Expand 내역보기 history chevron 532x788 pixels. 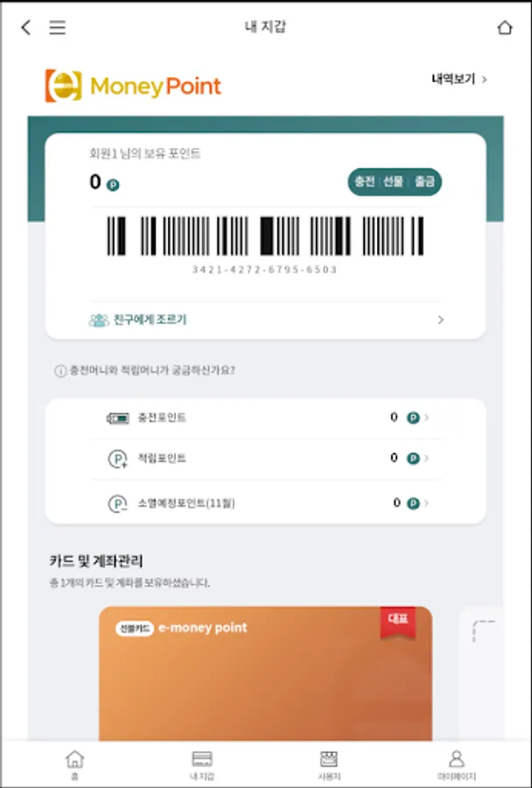tap(484, 80)
